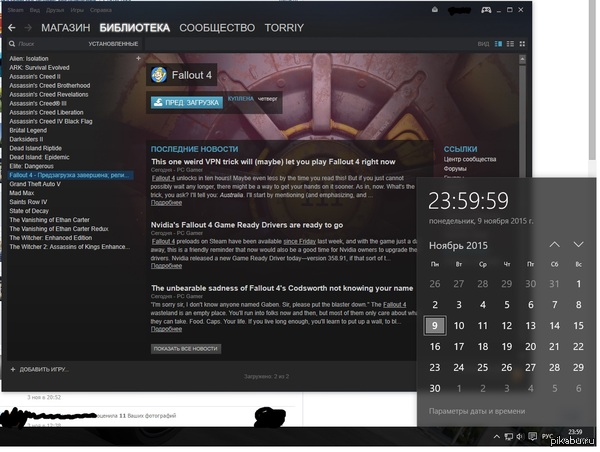
Task: Go to next month in the calendar
Action: click(x=578, y=245)
